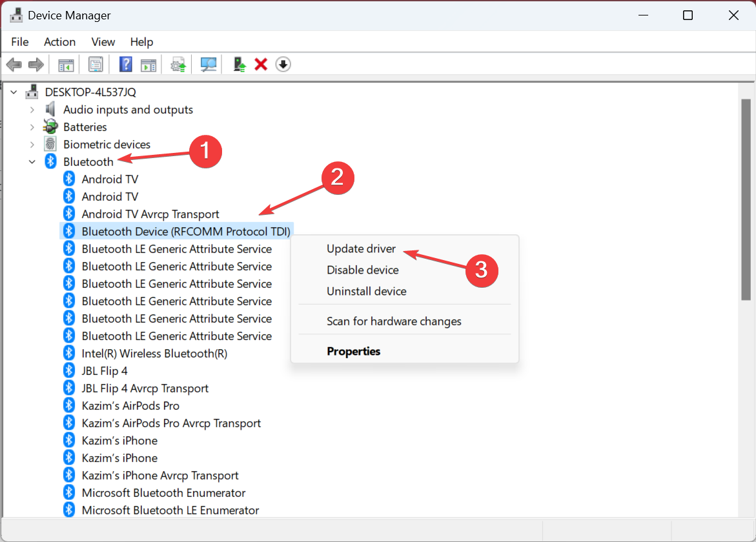Click Bluetooth icon beside Intel(R) Wireless Bluetooth(R)
This screenshot has height=542, width=756.
click(69, 353)
